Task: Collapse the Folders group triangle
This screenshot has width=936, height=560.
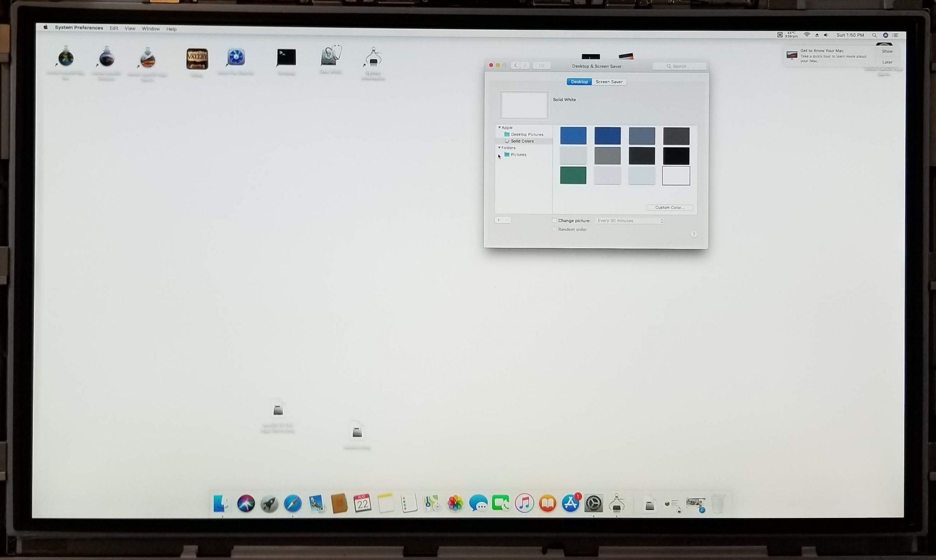Action: [x=499, y=148]
